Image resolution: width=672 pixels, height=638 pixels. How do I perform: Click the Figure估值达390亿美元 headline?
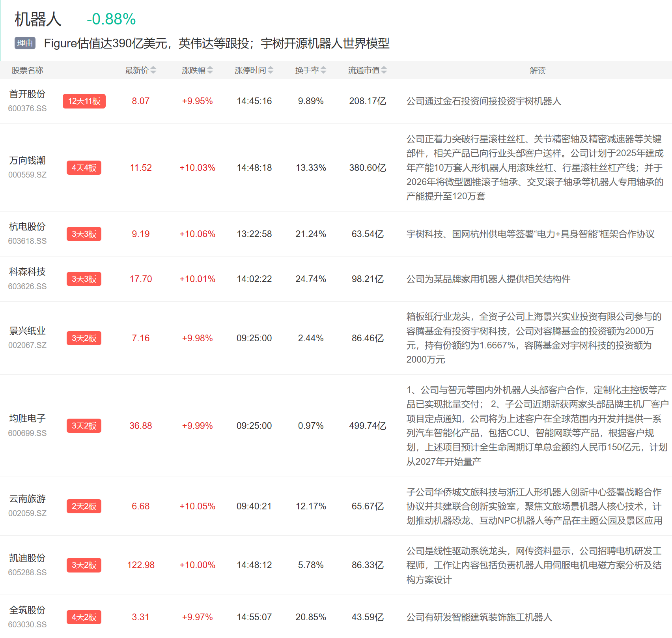point(217,43)
